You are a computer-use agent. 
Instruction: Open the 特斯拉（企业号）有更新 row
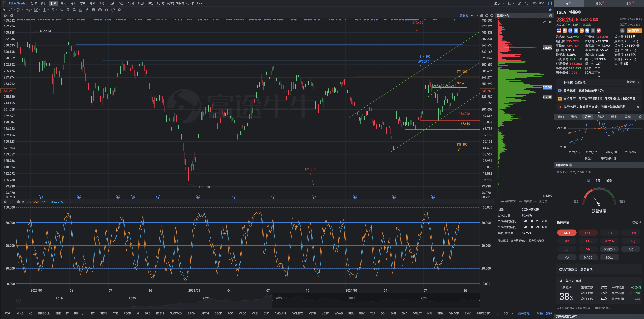[599, 82]
